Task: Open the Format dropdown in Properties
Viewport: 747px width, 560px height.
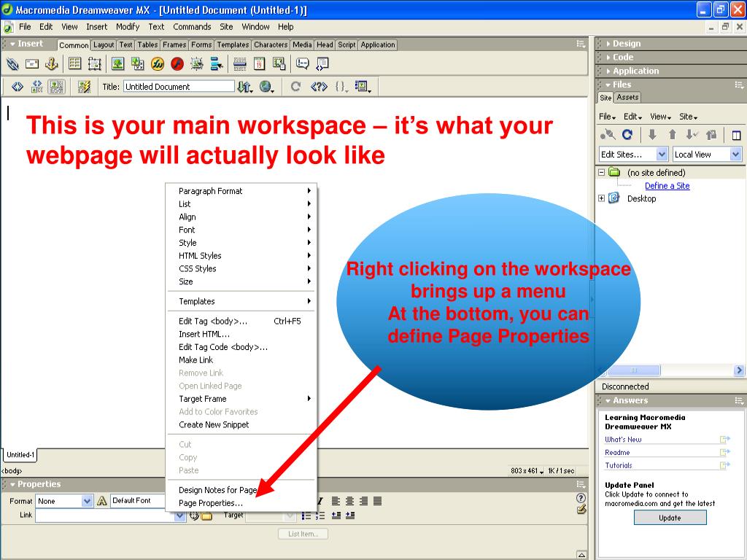Action: [x=64, y=501]
